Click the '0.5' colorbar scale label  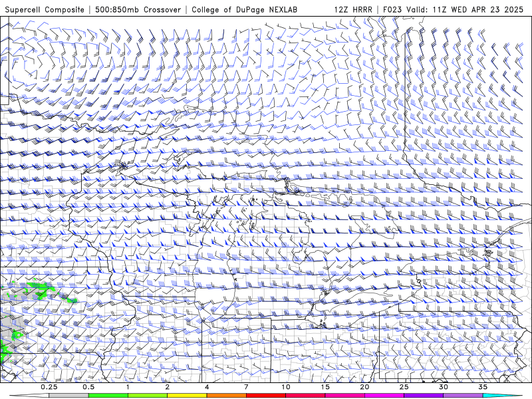[x=88, y=387]
